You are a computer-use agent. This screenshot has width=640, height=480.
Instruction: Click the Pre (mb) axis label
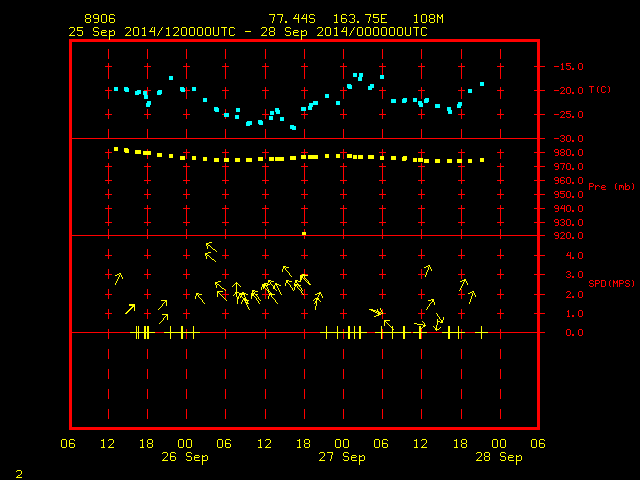611,187
